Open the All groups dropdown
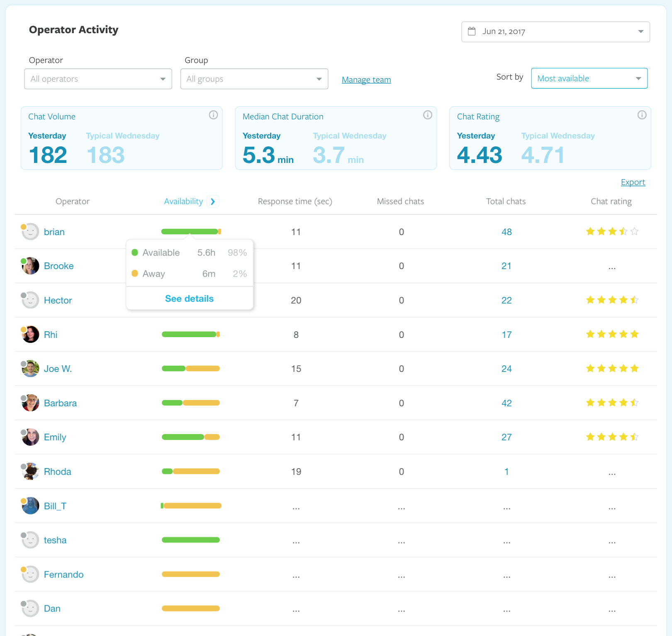Viewport: 672px width, 636px height. (x=254, y=79)
